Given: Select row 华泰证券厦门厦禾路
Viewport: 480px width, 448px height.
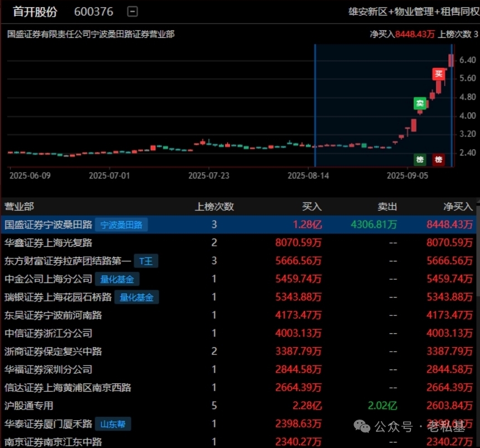Looking at the screenshot, I should pyautogui.click(x=239, y=424).
